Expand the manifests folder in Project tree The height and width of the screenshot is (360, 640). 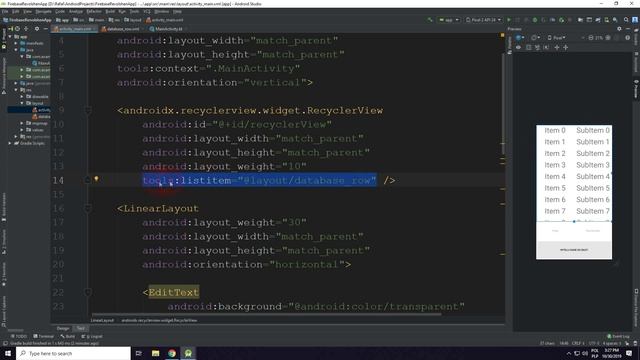click(x=17, y=43)
